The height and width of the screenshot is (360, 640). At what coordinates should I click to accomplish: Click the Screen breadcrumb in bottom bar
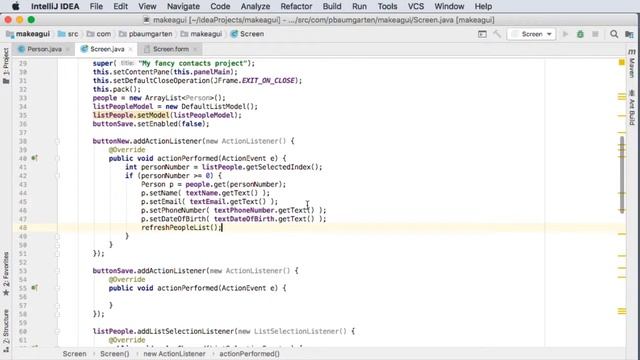click(x=74, y=354)
